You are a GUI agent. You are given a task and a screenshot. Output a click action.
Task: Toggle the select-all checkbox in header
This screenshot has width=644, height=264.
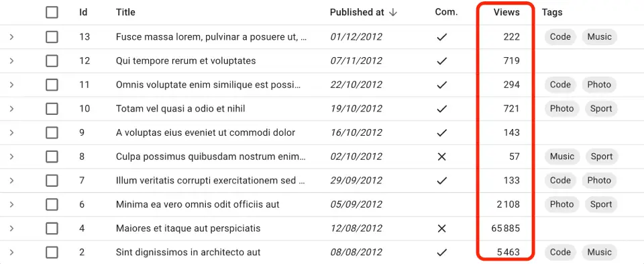coord(52,12)
